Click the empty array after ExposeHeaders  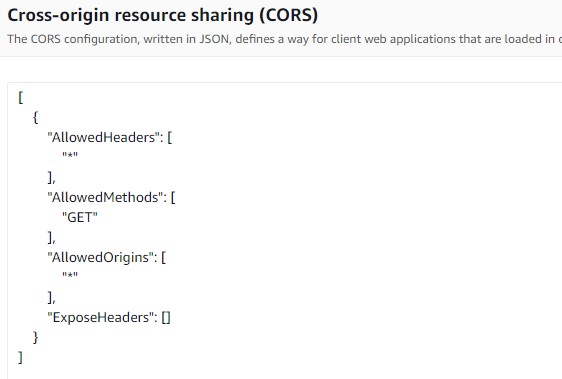166,318
